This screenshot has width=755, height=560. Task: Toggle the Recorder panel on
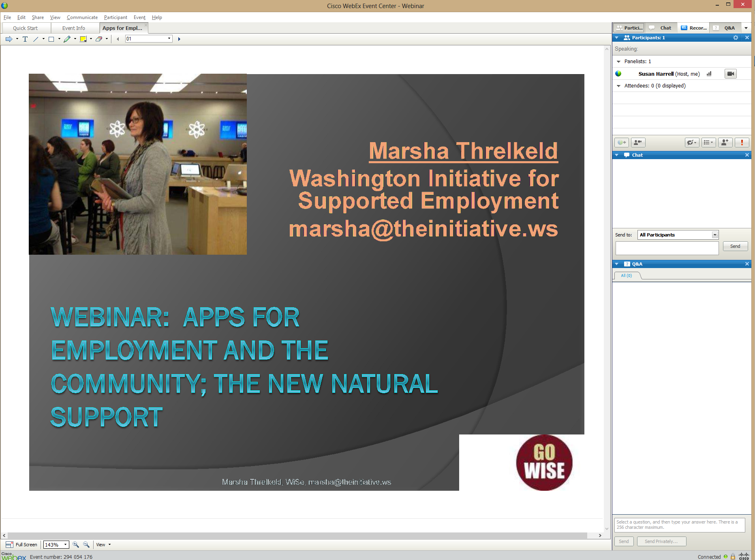pyautogui.click(x=693, y=28)
